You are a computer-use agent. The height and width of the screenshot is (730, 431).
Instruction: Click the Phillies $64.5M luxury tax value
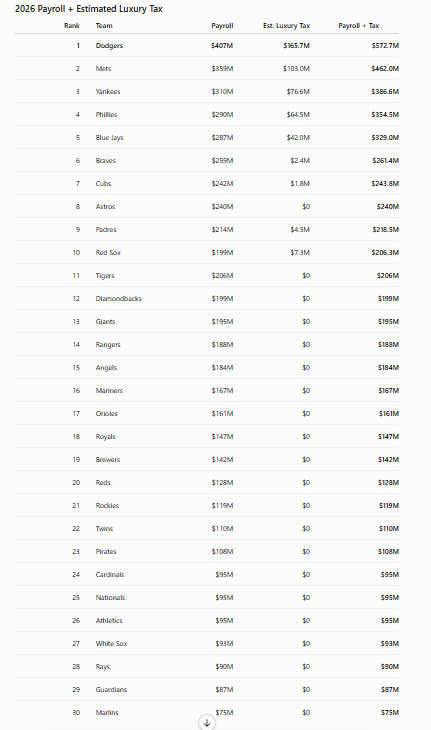pos(298,115)
